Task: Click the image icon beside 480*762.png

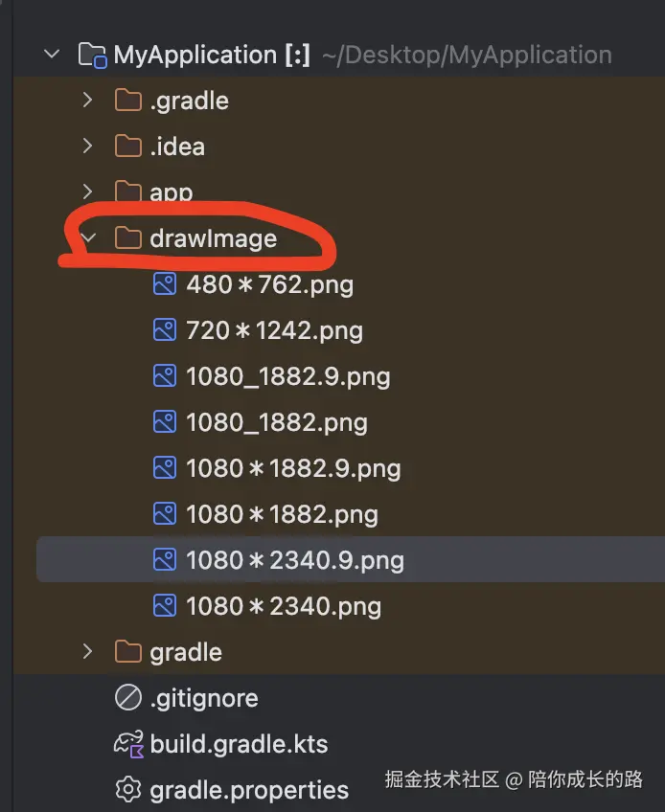Action: point(165,284)
